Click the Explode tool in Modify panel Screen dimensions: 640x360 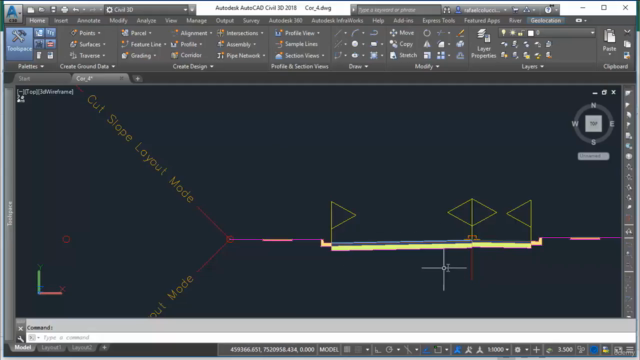460,44
